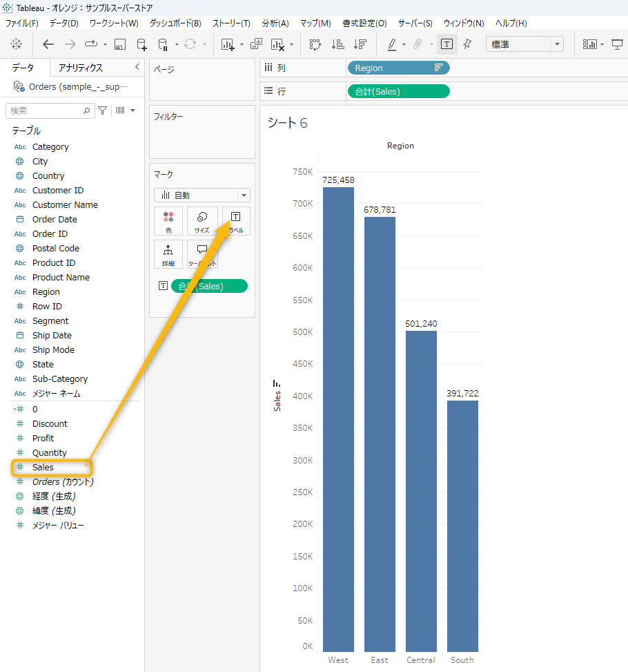The image size is (628, 672).
Task: Click the サイズ button on the Marks card
Action: (x=202, y=221)
